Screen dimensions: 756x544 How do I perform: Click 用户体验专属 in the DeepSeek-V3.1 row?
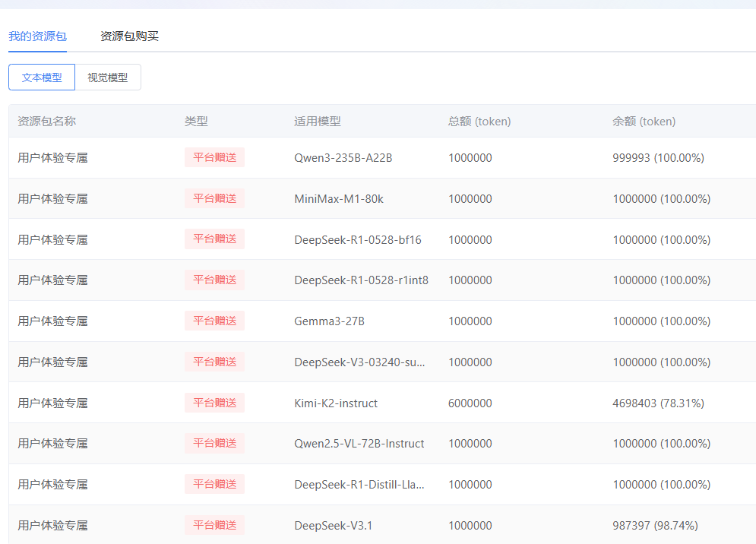tap(52, 526)
